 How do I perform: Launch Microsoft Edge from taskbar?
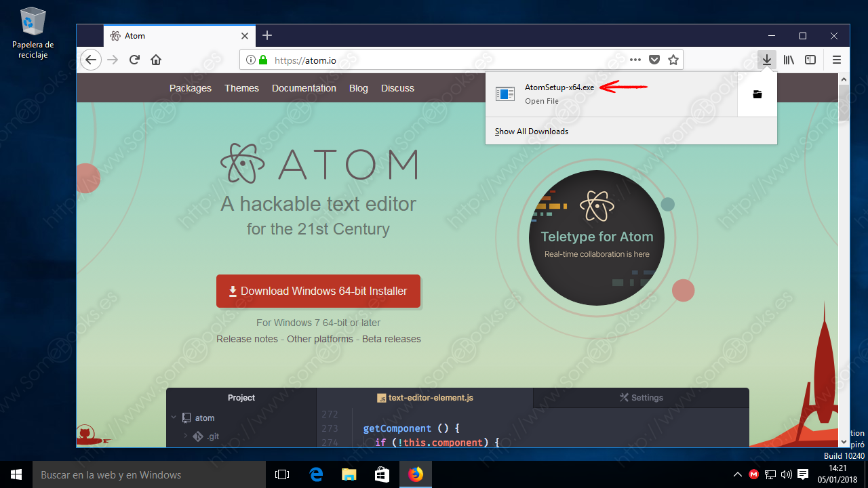click(x=316, y=474)
